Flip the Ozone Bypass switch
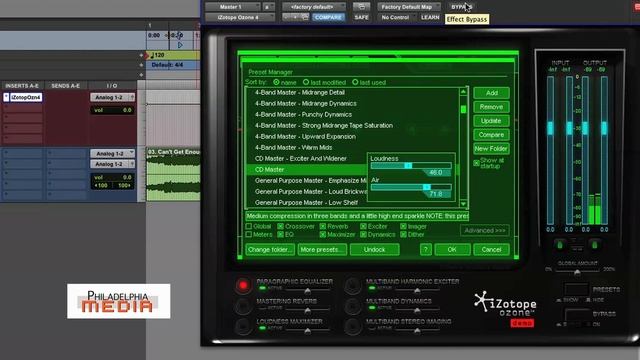The width and height of the screenshot is (640, 360). tap(576, 315)
